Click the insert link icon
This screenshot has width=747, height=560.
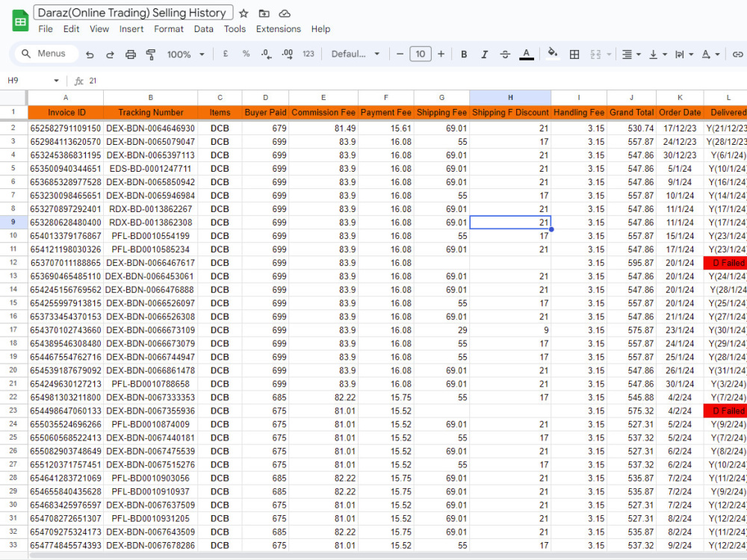tap(737, 55)
